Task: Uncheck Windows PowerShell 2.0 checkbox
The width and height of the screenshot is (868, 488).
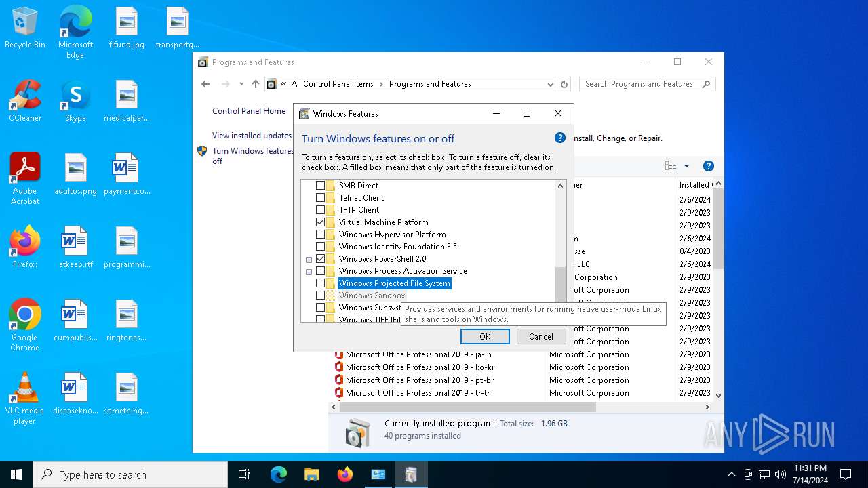Action: click(x=320, y=259)
